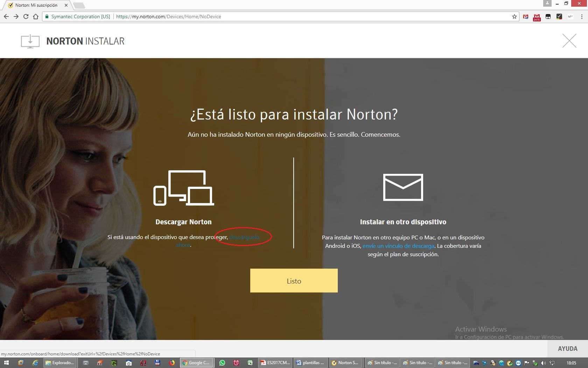
Task: Click the yellow Listo button
Action: (294, 280)
